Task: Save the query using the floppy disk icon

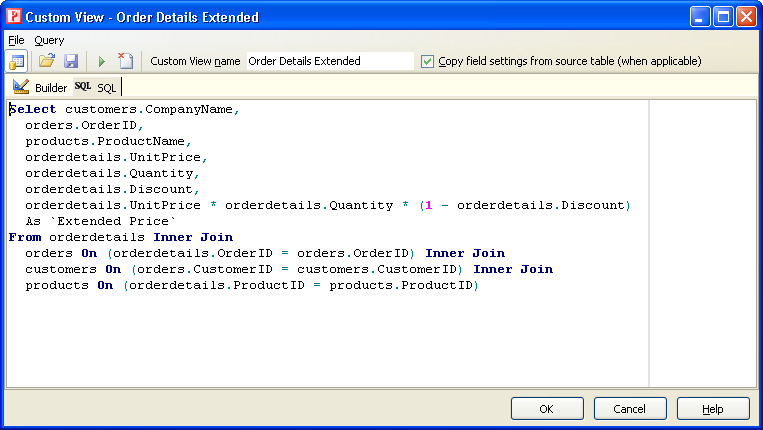Action: [71, 61]
